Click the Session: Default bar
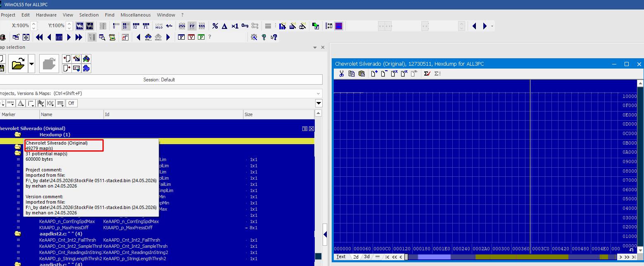 pyautogui.click(x=159, y=80)
